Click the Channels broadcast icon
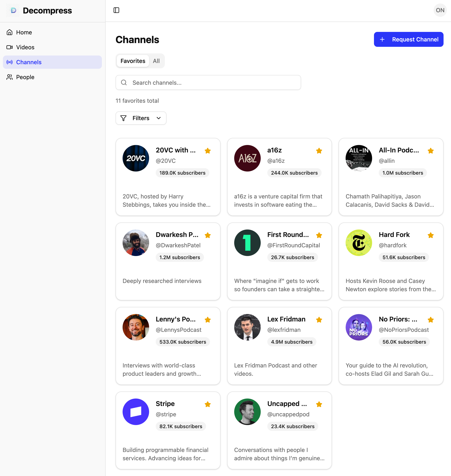Image resolution: width=451 pixels, height=476 pixels. tap(10, 62)
